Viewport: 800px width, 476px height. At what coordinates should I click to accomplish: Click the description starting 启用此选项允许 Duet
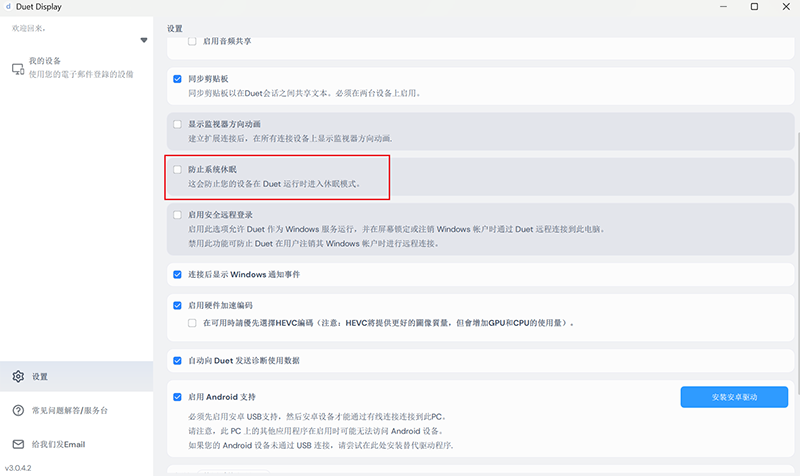(x=396, y=230)
